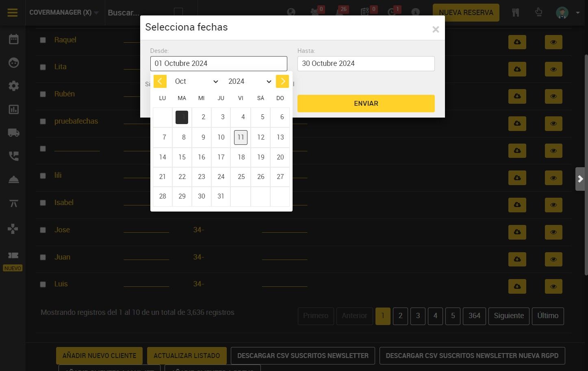Download data for Raquel's row

coord(517,42)
